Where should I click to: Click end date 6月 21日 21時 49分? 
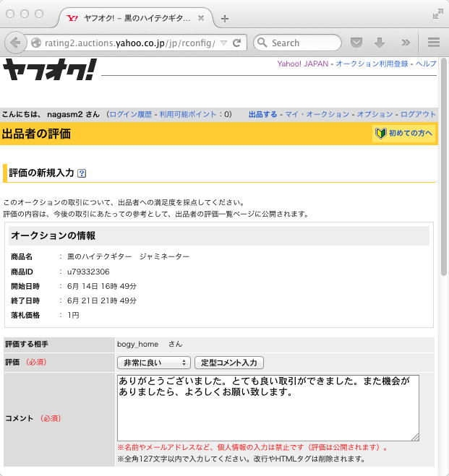click(x=102, y=300)
